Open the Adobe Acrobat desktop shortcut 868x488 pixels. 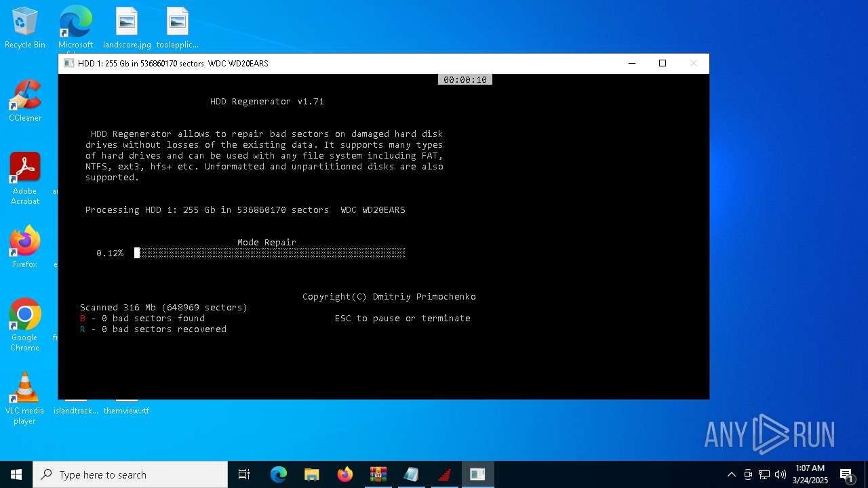pos(25,179)
